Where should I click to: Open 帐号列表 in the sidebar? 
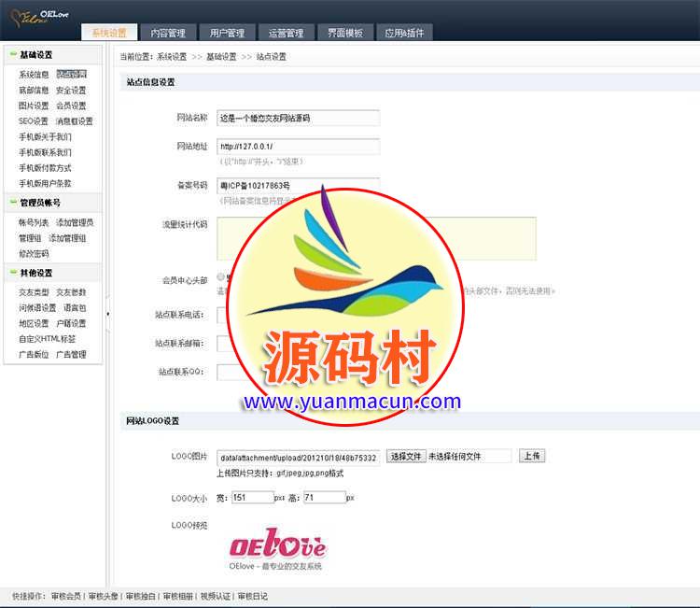coord(34,222)
